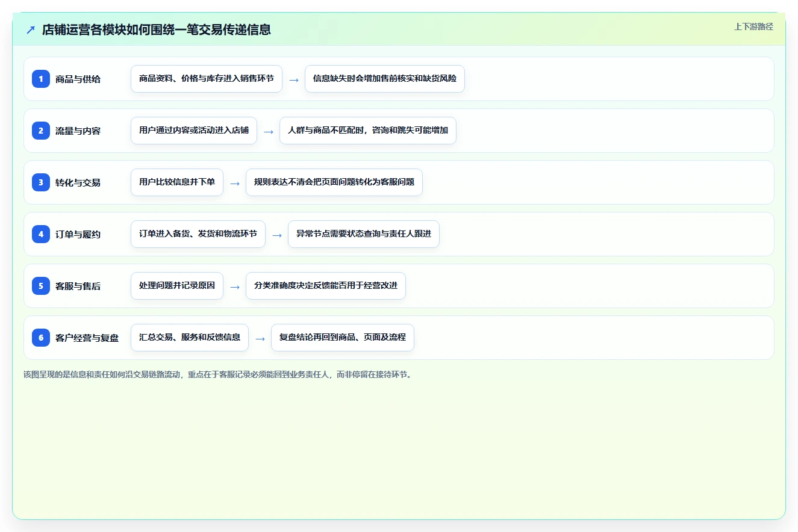This screenshot has width=798, height=532.
Task: Click the arrow in the 客服与售后 row
Action: 235,286
